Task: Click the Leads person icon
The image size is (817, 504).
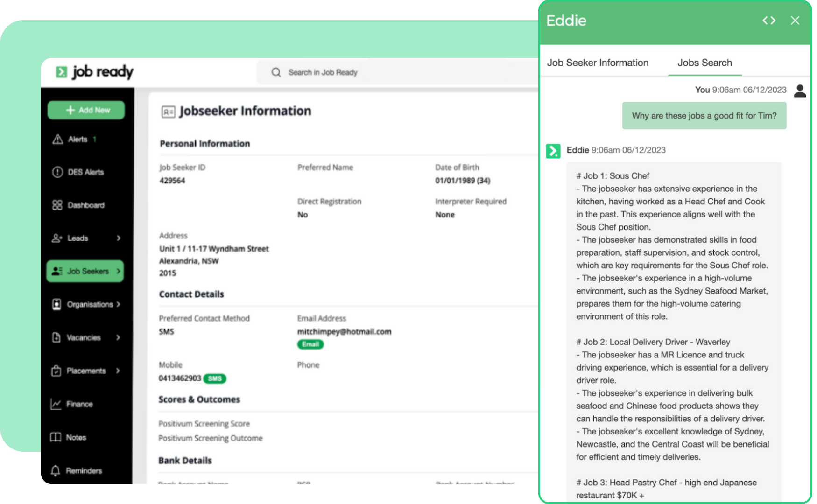Action: (x=57, y=238)
